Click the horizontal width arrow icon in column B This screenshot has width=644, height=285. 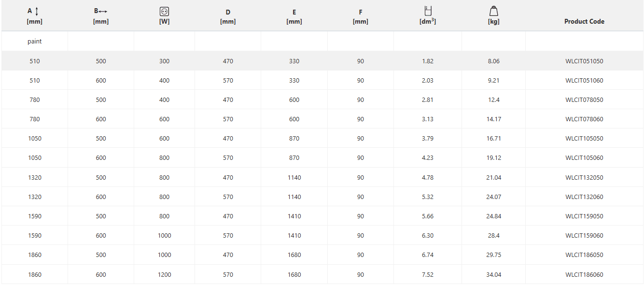click(x=103, y=11)
